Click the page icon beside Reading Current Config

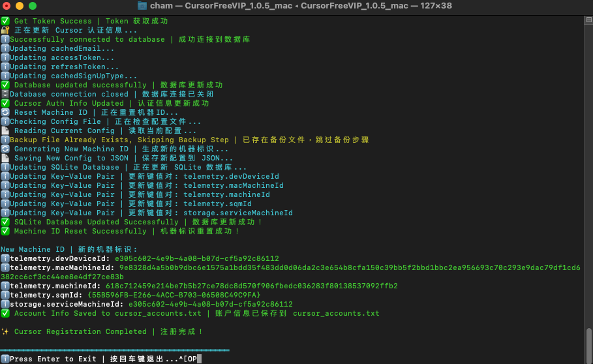pos(5,130)
